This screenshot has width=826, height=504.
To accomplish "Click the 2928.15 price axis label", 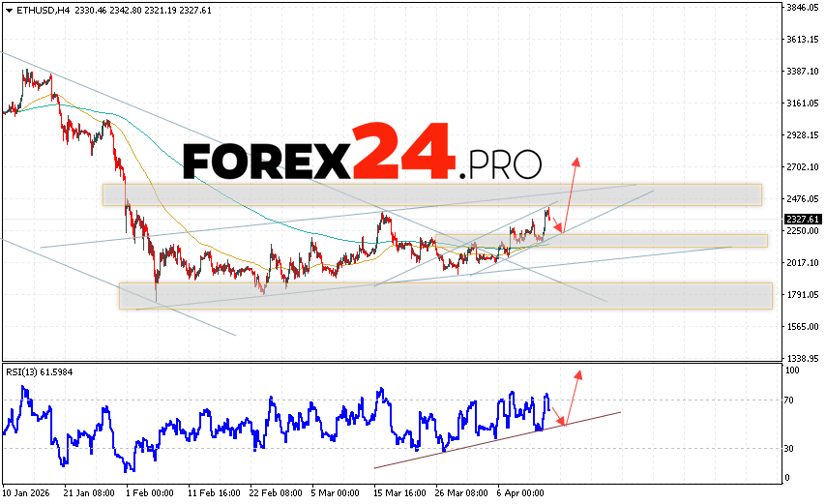I will [802, 135].
